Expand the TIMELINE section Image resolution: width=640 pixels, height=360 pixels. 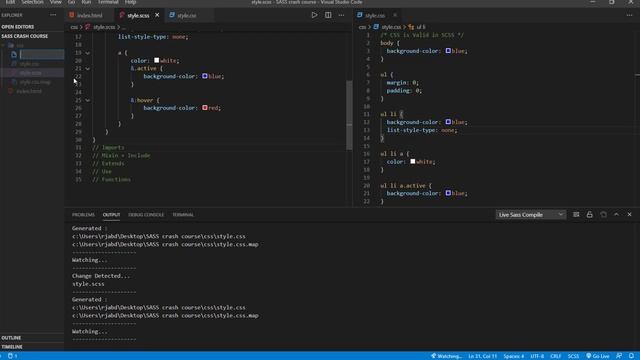point(32,347)
